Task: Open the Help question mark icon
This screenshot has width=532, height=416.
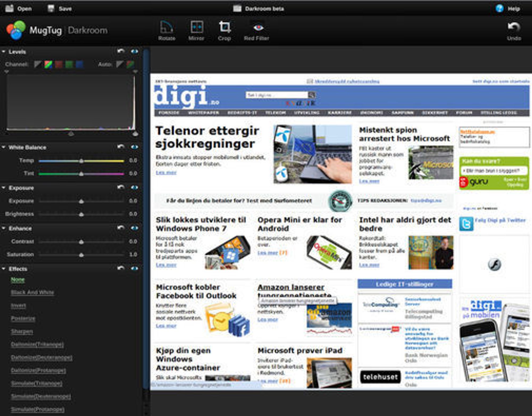Action: pos(500,9)
